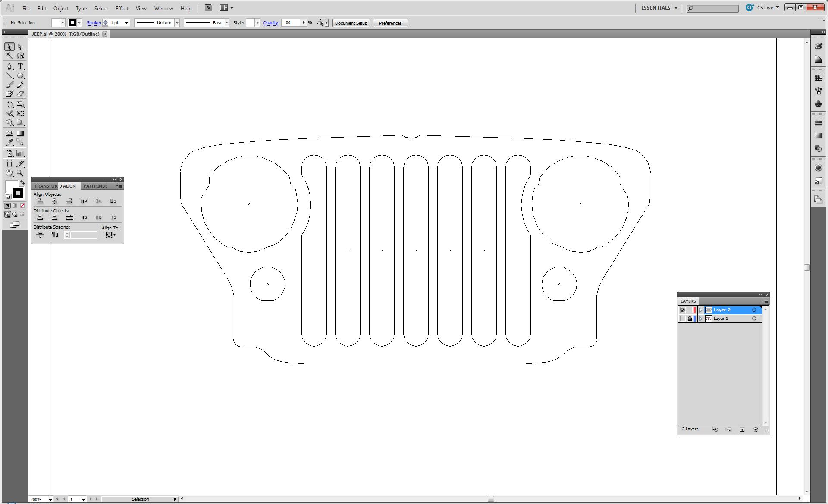Switch to the PATHFINDER tab
Screen dimensions: 828x504
(95, 186)
